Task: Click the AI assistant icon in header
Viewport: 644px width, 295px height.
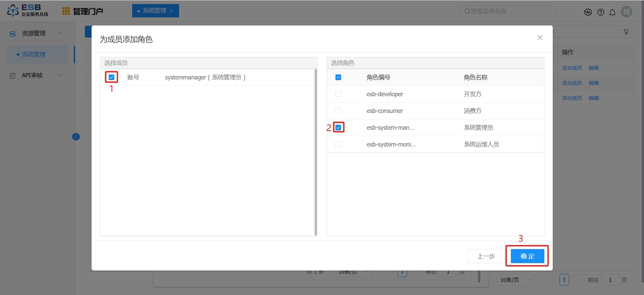Action: [x=588, y=12]
